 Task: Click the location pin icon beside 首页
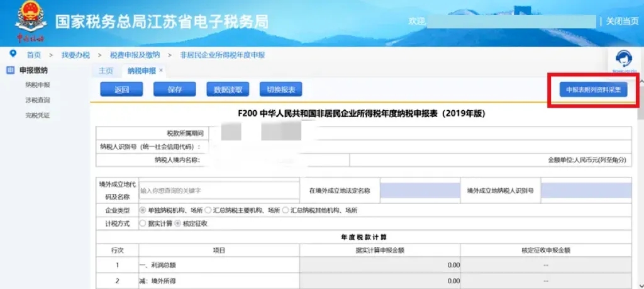14,54
